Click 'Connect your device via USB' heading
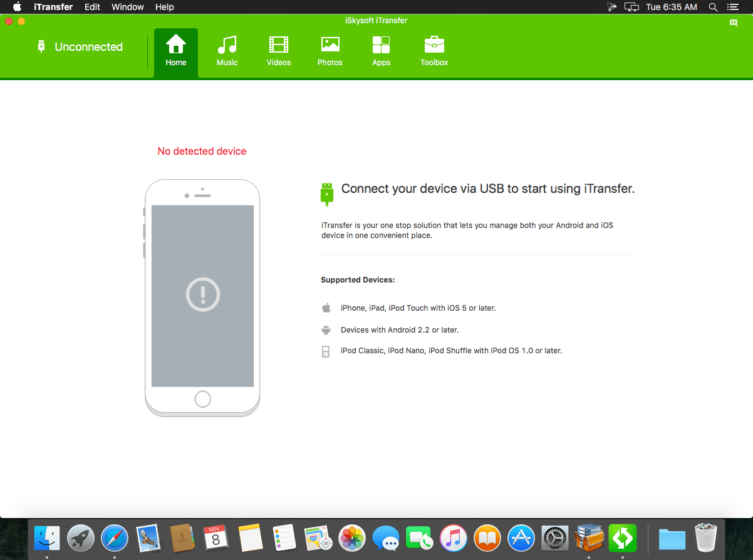This screenshot has height=560, width=753. [x=488, y=189]
